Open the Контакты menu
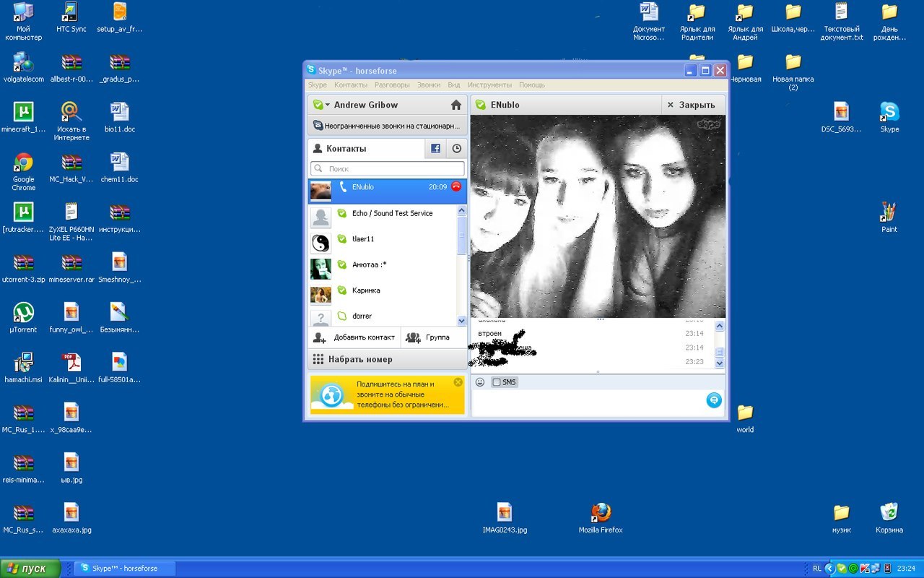The height and width of the screenshot is (578, 924). (x=351, y=85)
